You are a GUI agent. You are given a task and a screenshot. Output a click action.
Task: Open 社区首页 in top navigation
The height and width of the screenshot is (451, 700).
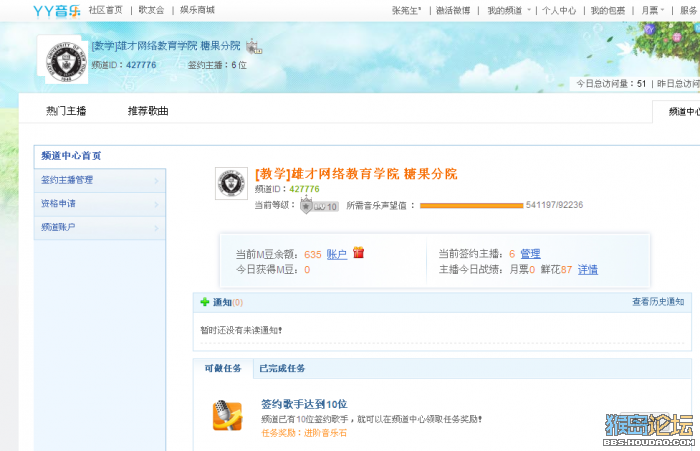pyautogui.click(x=106, y=10)
